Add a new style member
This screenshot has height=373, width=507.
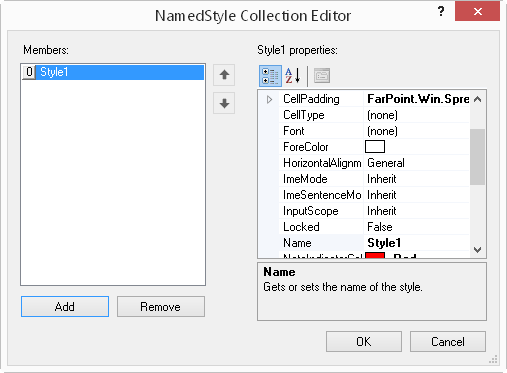[65, 306]
